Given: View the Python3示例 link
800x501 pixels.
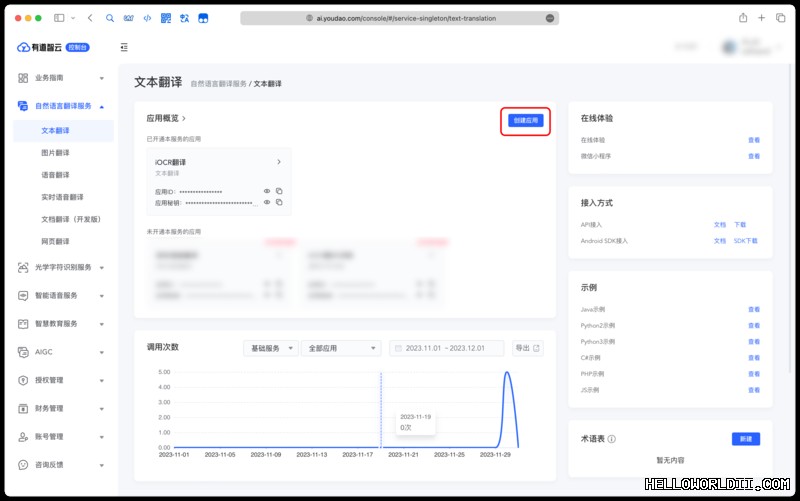Looking at the screenshot, I should coord(754,342).
